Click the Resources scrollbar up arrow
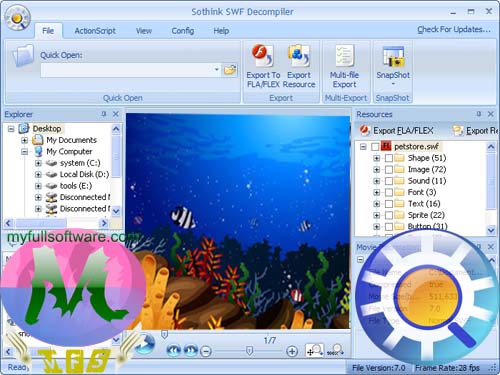 coord(491,146)
